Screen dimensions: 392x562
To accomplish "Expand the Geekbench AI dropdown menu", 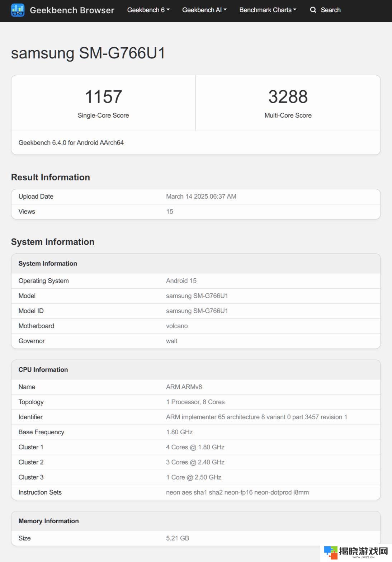I will 204,10.
